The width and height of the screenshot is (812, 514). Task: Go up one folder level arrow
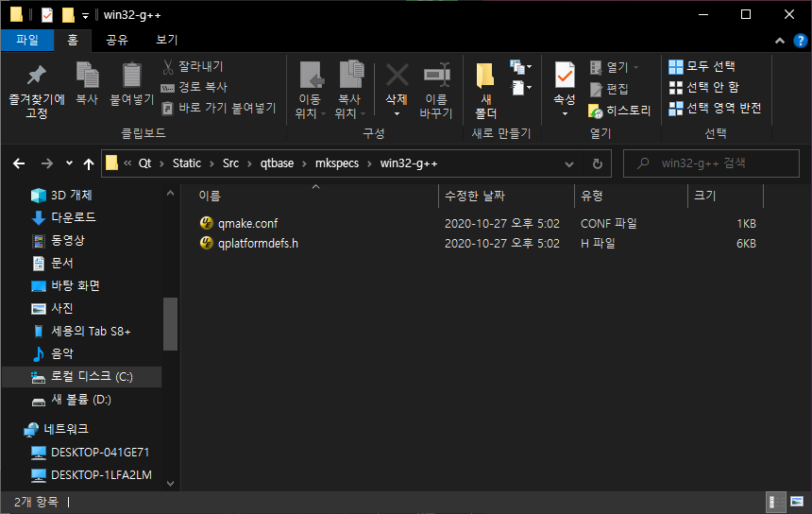click(x=89, y=163)
